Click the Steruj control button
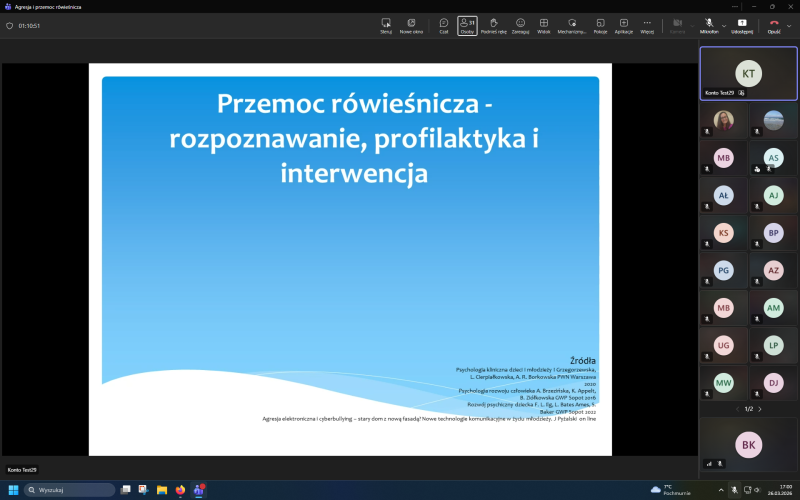 386,25
